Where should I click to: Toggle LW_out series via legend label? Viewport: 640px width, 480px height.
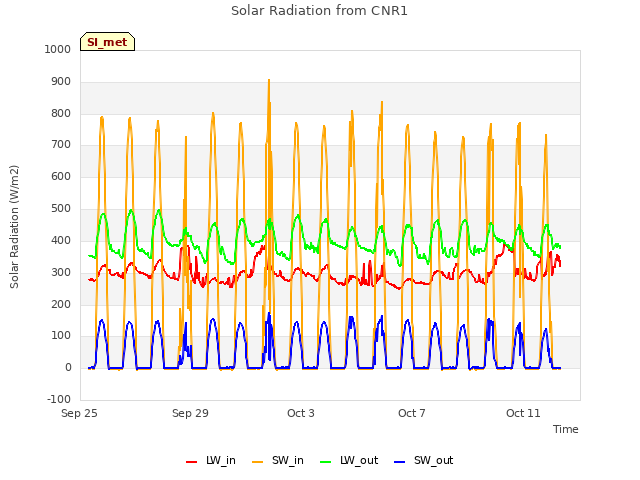pyautogui.click(x=359, y=460)
